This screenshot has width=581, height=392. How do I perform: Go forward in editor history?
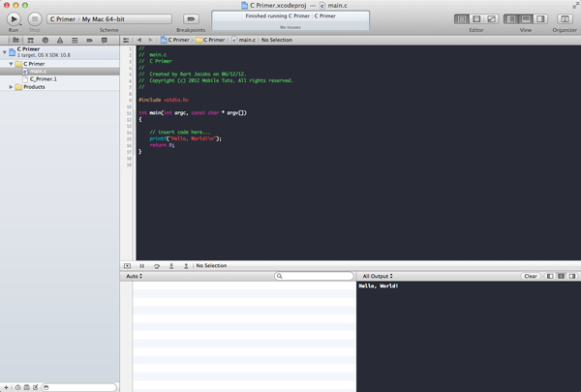(x=150, y=40)
